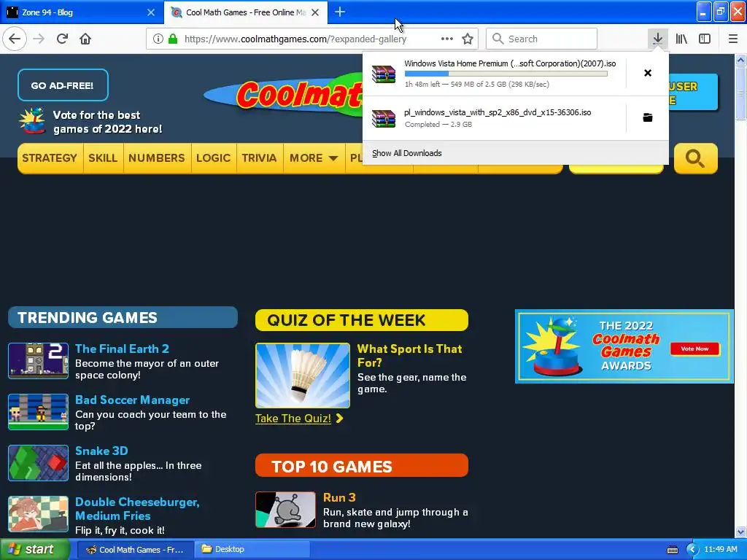The width and height of the screenshot is (747, 560).
Task: Click The Final Earth 2 thumbnail
Action: pos(38,361)
